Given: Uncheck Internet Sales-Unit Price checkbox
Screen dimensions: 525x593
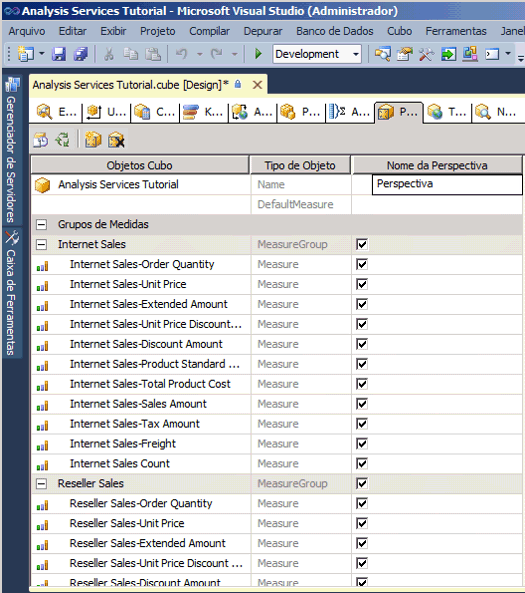Looking at the screenshot, I should [x=362, y=284].
